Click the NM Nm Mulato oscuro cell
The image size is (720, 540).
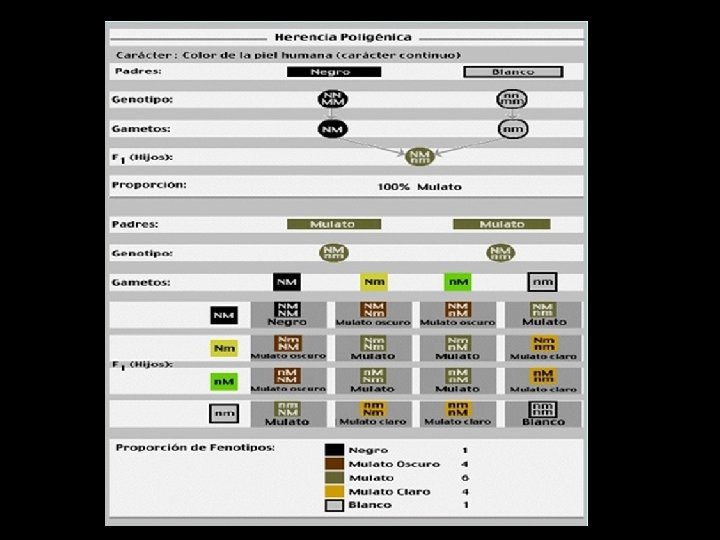[x=373, y=315]
